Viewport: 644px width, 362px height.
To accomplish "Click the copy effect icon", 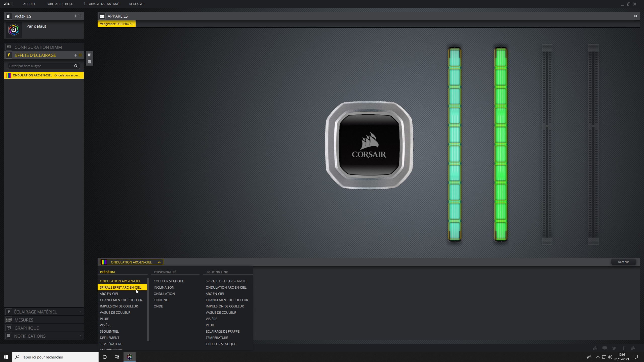I will (89, 55).
